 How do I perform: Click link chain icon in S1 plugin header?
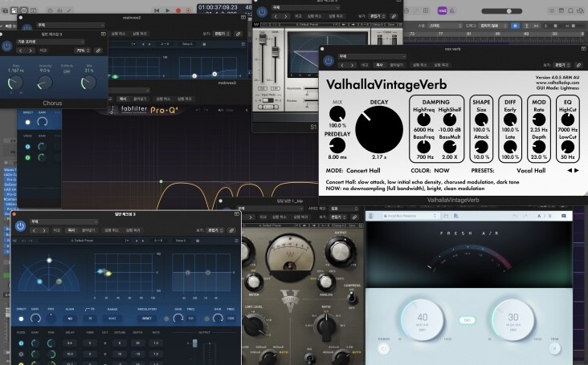pos(394,16)
